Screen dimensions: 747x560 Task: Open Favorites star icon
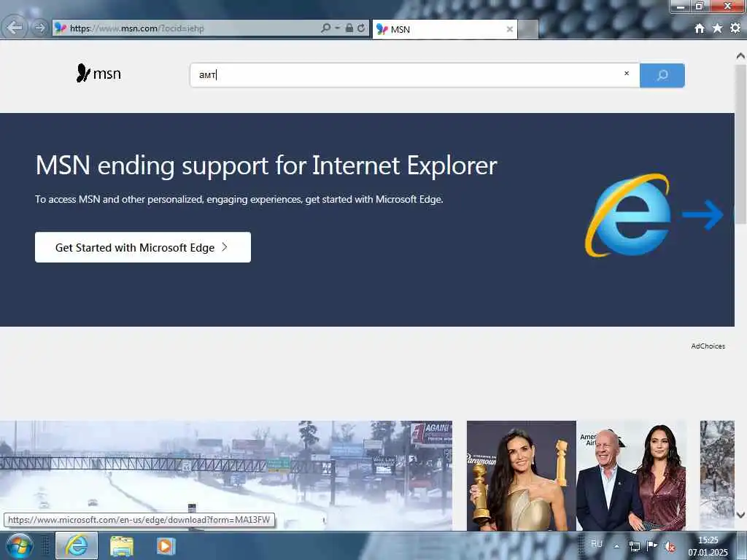(717, 28)
